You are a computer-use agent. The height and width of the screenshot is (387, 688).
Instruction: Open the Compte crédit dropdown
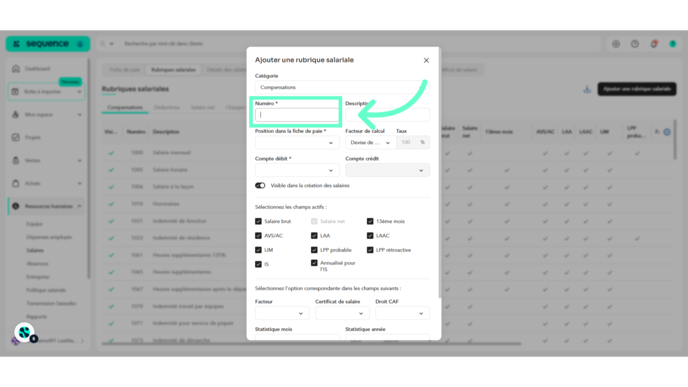point(387,170)
